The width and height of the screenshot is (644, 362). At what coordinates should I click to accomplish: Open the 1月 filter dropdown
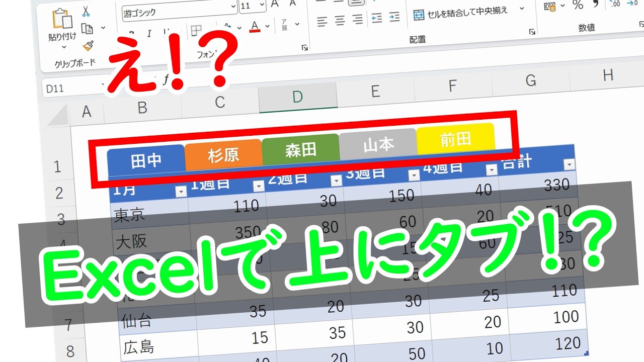pyautogui.click(x=180, y=192)
